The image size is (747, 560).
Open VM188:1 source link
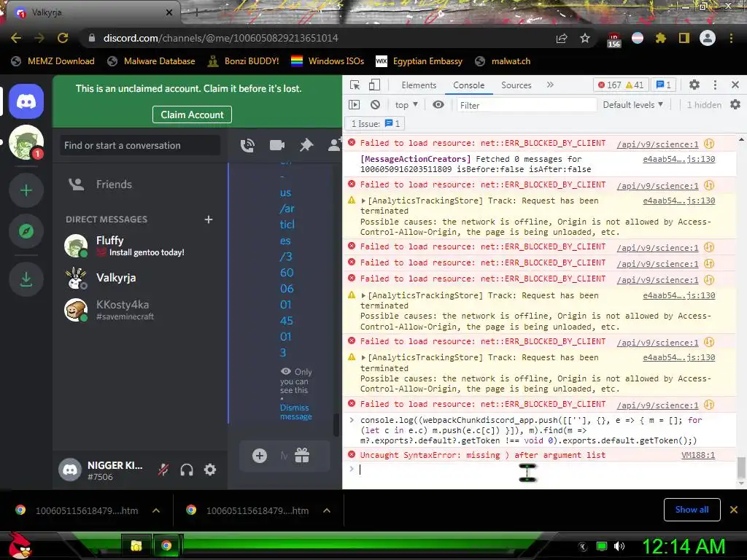(x=698, y=455)
